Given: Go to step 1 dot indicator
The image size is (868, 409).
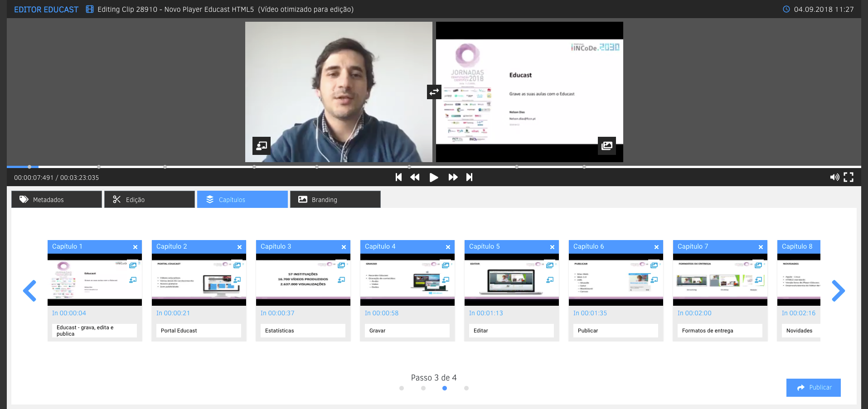Looking at the screenshot, I should (x=402, y=388).
